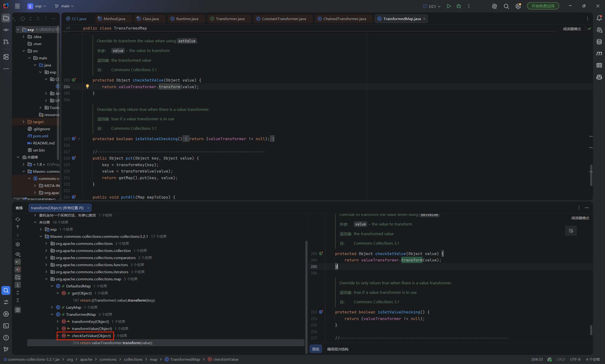Switch to the CC1.java tab
This screenshot has height=364, width=605.
point(76,19)
